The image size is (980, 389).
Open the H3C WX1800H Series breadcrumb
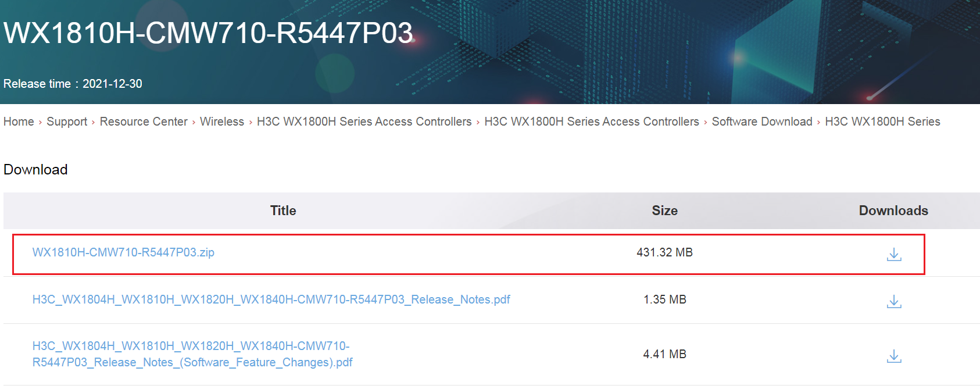[882, 122]
